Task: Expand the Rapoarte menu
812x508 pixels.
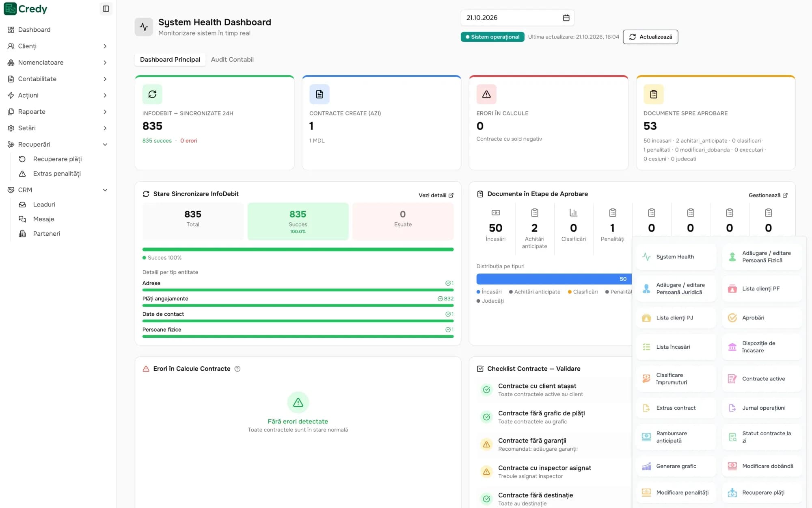Action: click(x=58, y=112)
